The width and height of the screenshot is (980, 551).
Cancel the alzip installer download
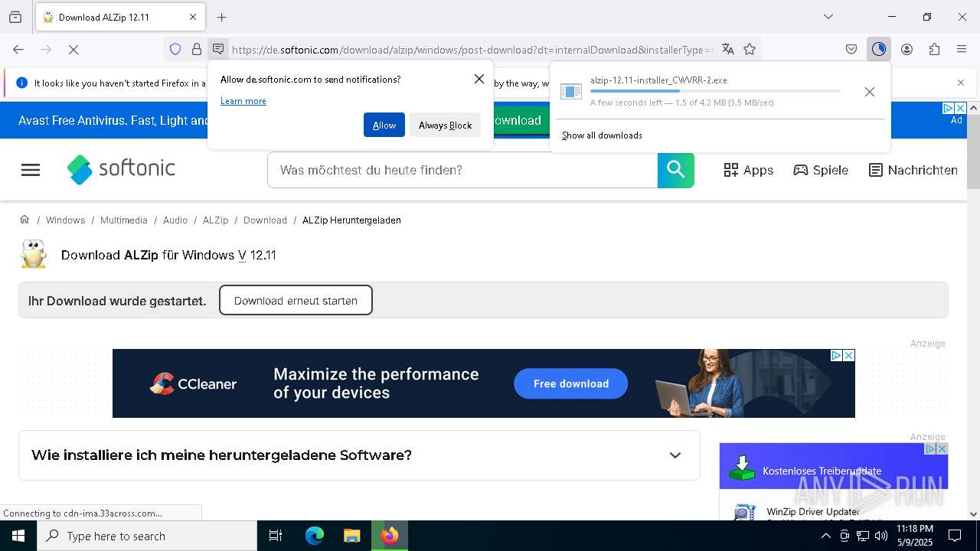(870, 92)
